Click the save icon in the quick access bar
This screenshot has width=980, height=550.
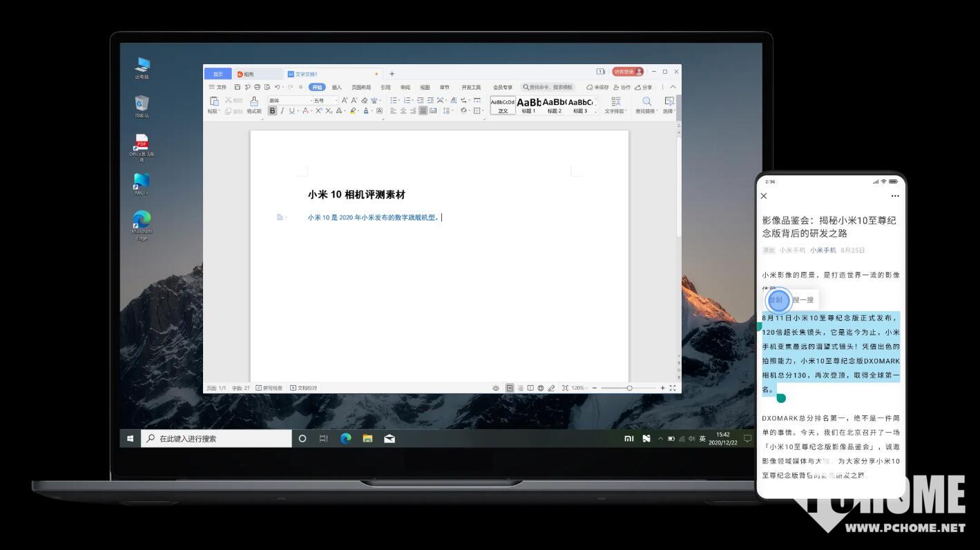point(238,87)
